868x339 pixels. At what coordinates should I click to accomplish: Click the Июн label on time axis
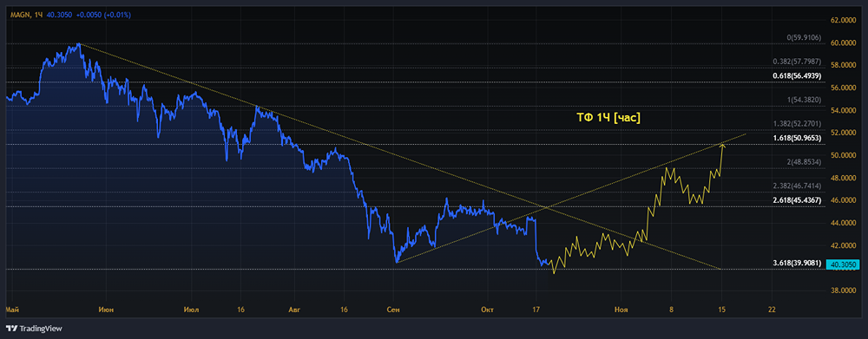(x=106, y=310)
